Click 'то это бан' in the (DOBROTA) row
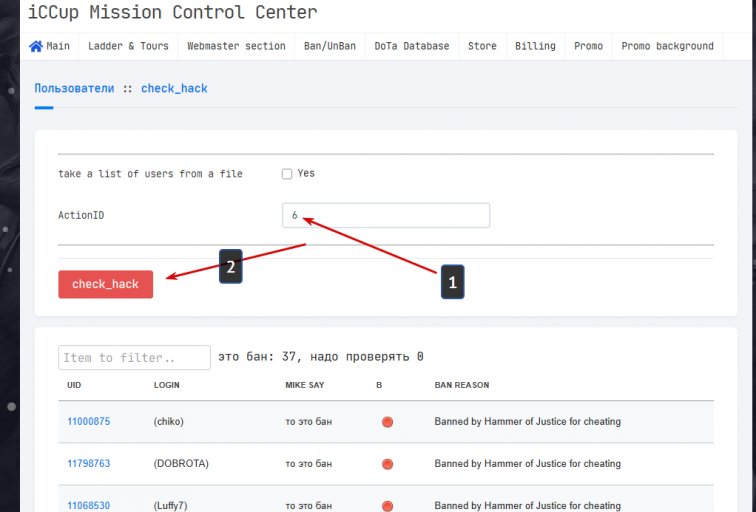The width and height of the screenshot is (756, 512). pyautogui.click(x=309, y=464)
